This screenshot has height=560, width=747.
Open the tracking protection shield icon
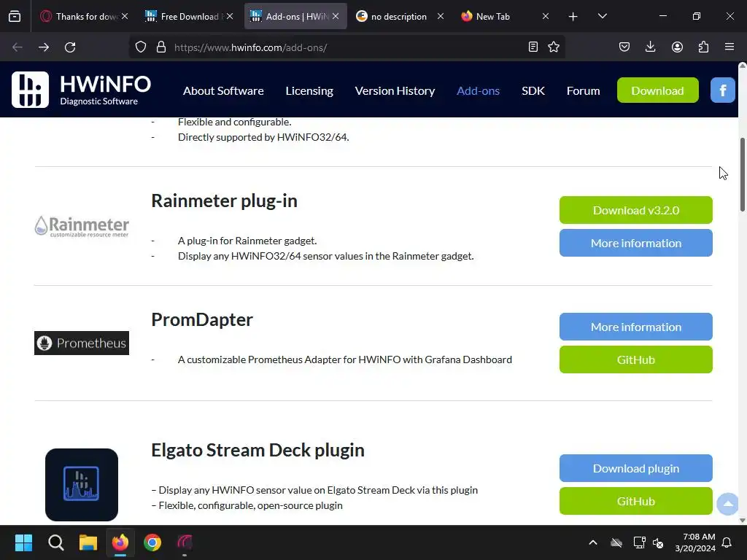coord(141,47)
